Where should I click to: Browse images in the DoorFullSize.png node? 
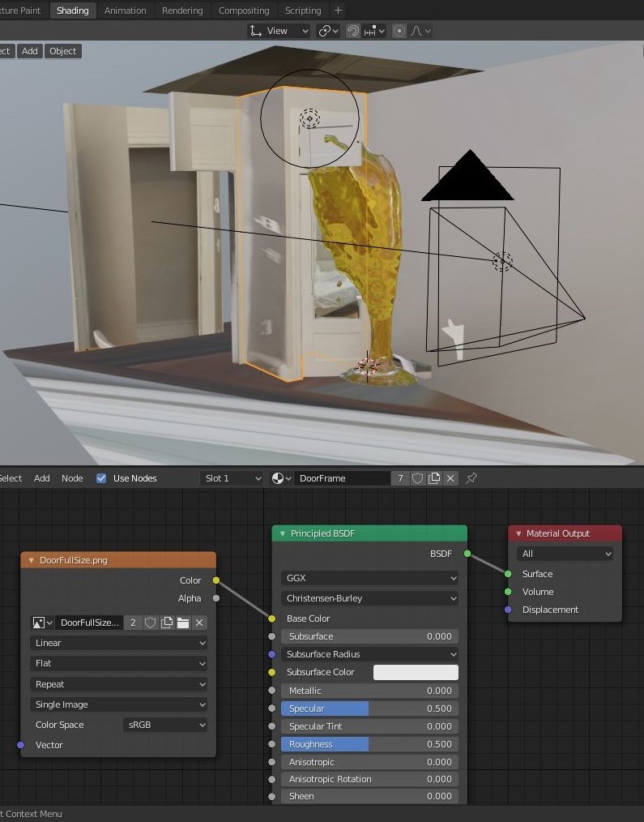point(42,623)
